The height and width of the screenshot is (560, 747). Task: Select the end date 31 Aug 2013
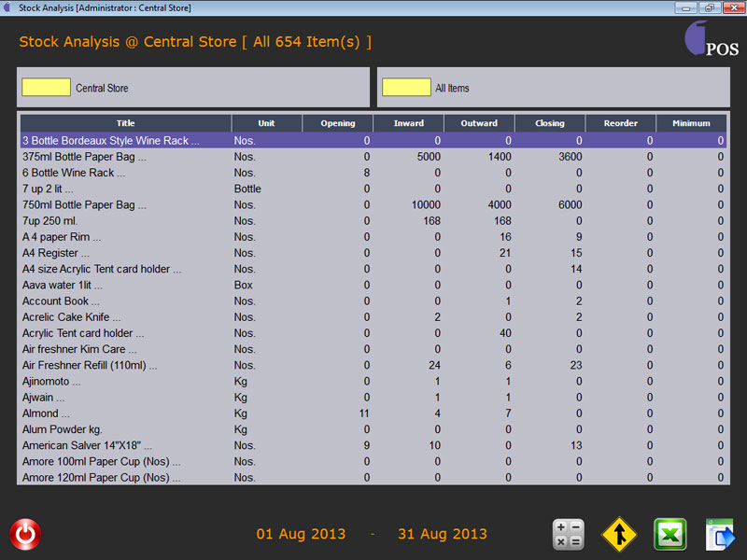click(443, 534)
